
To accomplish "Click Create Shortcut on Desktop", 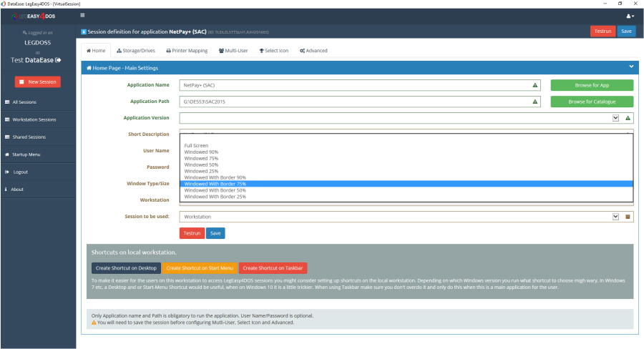I will point(126,268).
